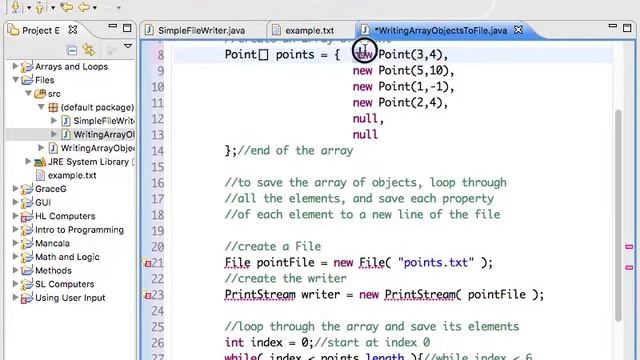Expand the SimpleFileWriter class node

pyautogui.click(x=53, y=120)
